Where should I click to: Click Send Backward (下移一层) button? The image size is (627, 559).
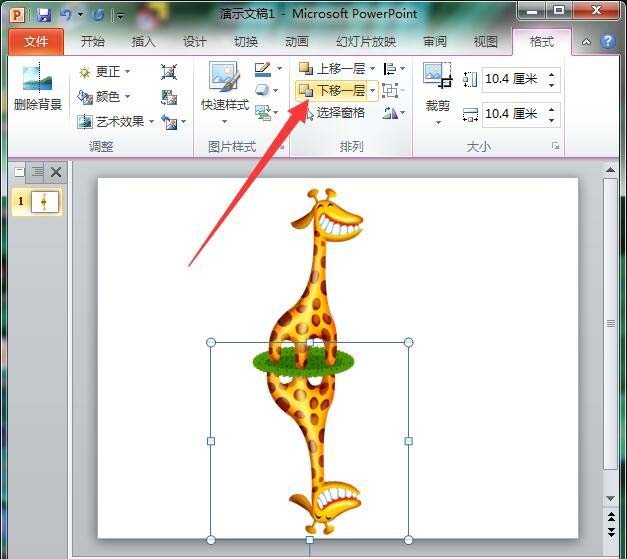pos(332,90)
